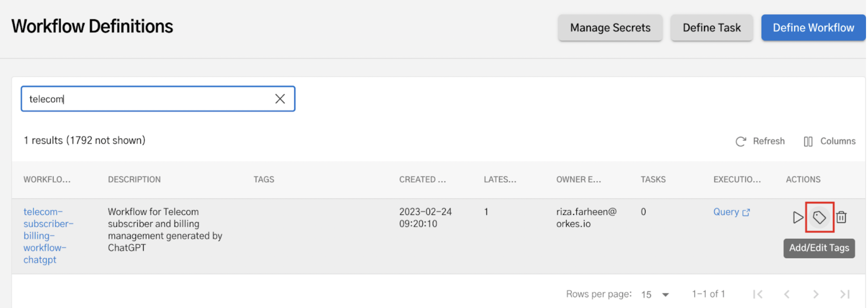Click the DESCRIPTION column header

click(134, 179)
